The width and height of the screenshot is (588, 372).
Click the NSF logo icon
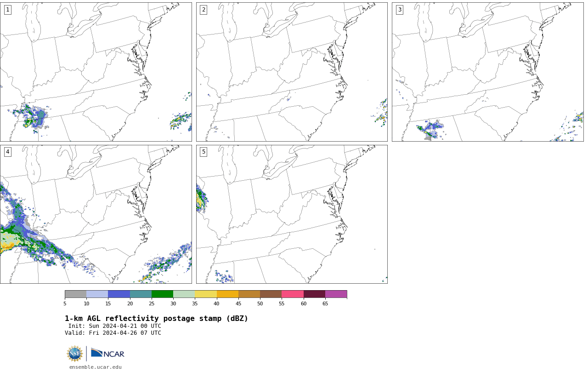(x=75, y=354)
